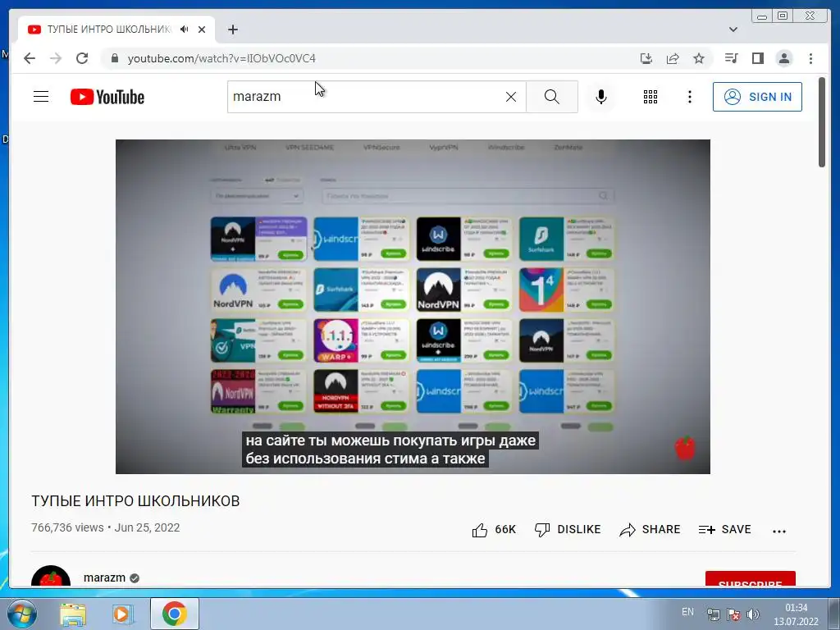
Task: Open Windows Explorer from taskbar
Action: click(73, 614)
